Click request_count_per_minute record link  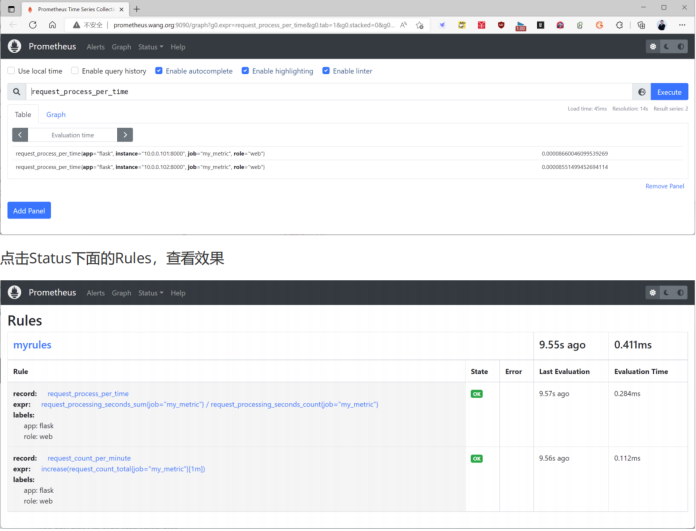click(x=89, y=458)
